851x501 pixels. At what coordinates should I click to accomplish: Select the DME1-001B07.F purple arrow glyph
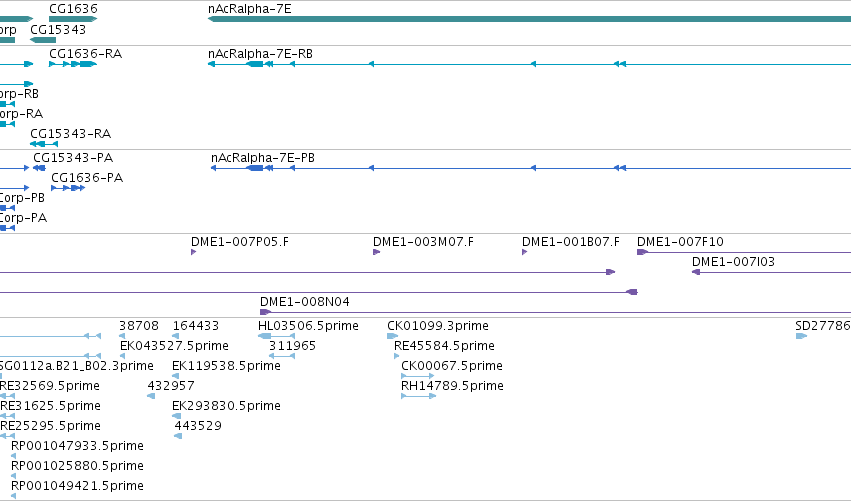click(x=524, y=252)
